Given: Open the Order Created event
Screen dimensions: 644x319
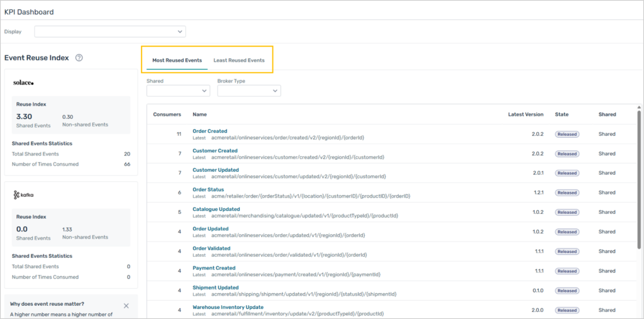Looking at the screenshot, I should (x=209, y=131).
